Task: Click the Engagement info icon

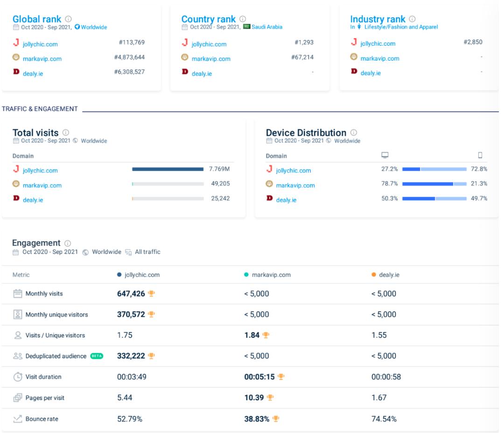Action: pos(68,243)
